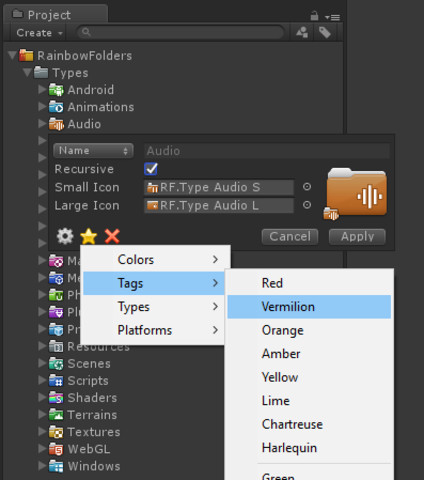424x480 pixels.
Task: Click the Project search field
Action: pyautogui.click(x=180, y=32)
